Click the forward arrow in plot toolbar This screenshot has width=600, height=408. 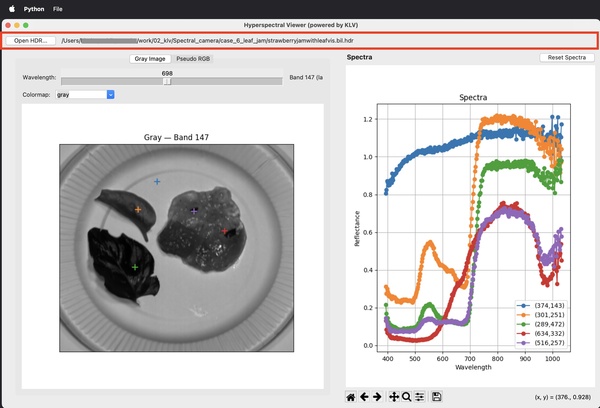[x=376, y=397]
